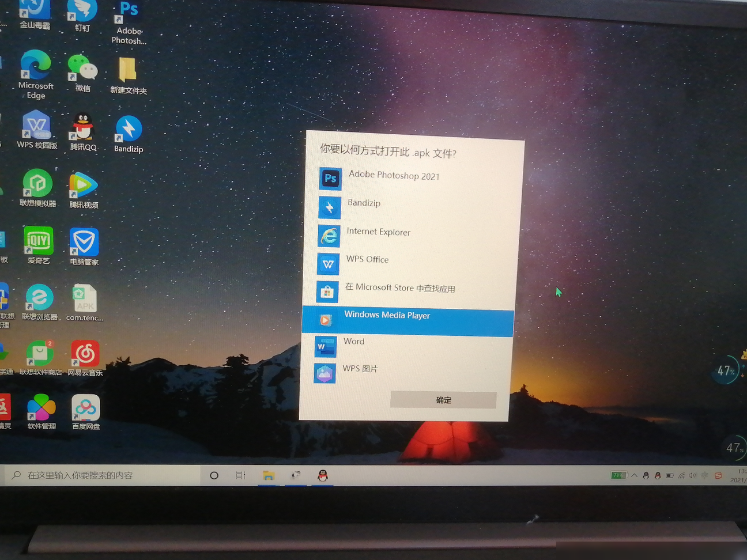Open the 金山毒霸 desktop shortcut
This screenshot has width=747, height=560.
(x=35, y=14)
